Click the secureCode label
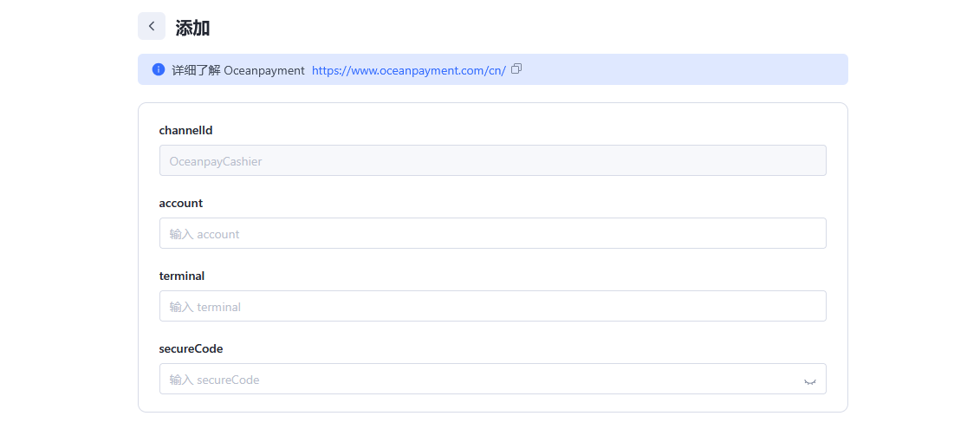The width and height of the screenshot is (980, 442). click(191, 349)
